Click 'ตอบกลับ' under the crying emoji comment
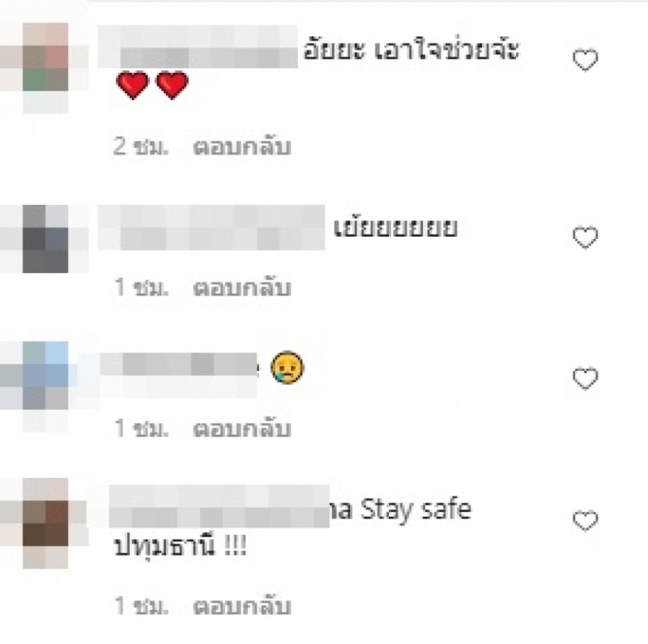648x644 pixels. [x=242, y=429]
